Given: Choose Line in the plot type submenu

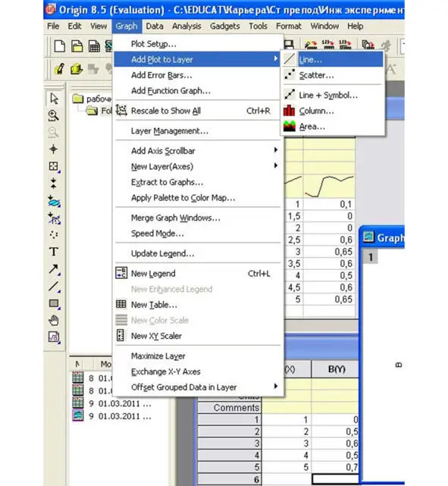Looking at the screenshot, I should (x=333, y=59).
